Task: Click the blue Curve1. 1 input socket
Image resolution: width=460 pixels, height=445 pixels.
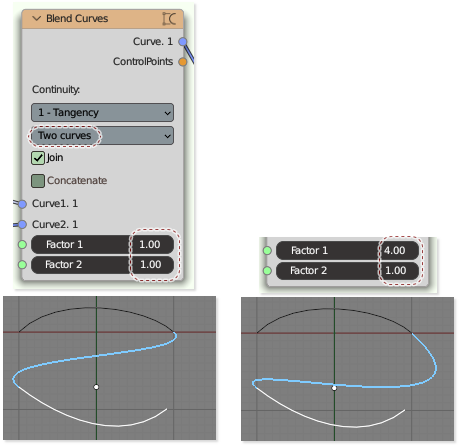Action: tap(22, 204)
